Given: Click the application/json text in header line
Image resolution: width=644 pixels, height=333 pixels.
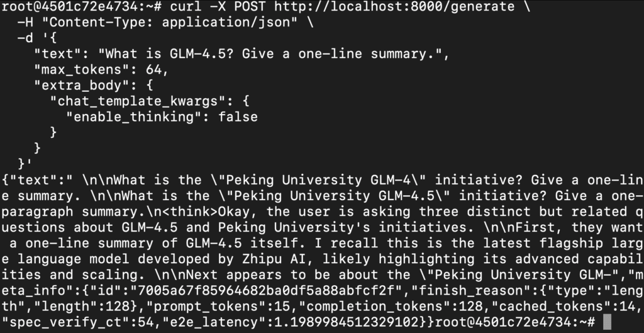Looking at the screenshot, I should tap(226, 22).
